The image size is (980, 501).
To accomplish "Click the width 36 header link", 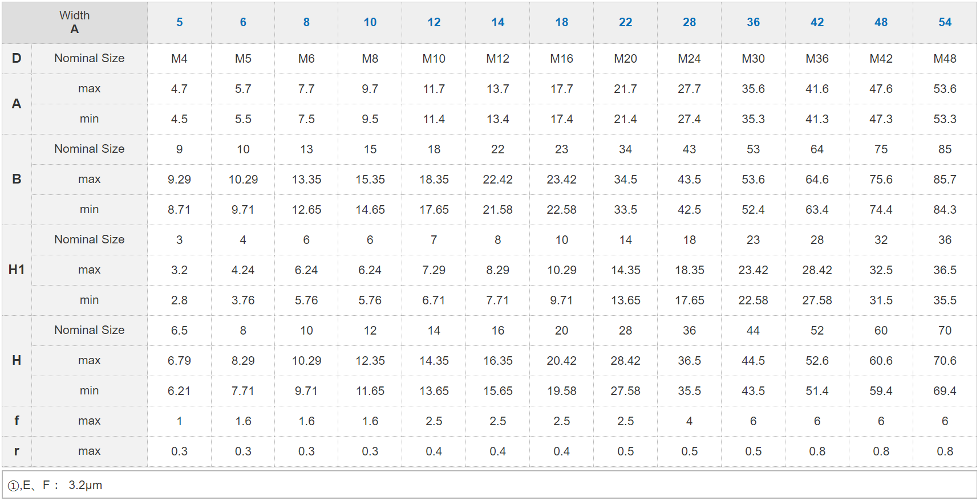I will (754, 22).
